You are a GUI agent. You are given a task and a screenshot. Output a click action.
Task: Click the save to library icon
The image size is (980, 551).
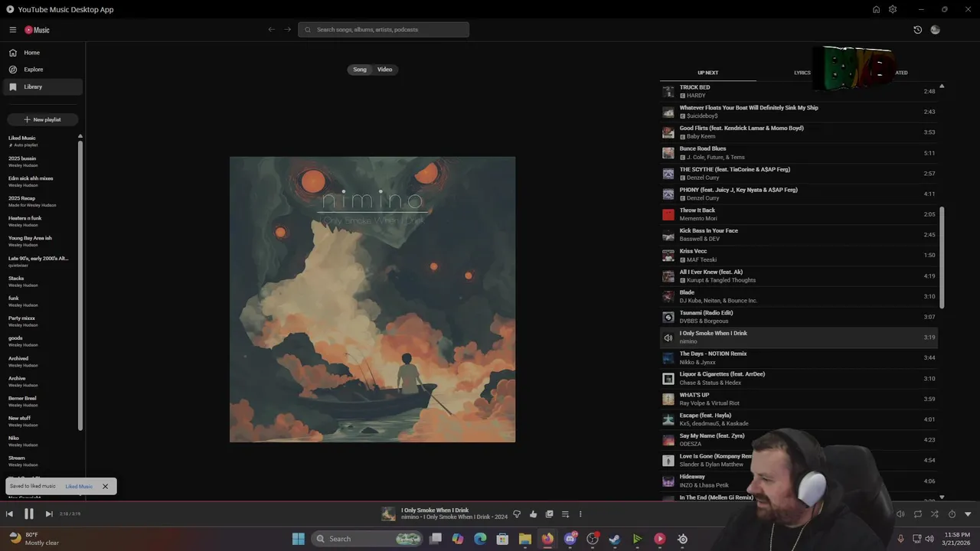(x=549, y=514)
